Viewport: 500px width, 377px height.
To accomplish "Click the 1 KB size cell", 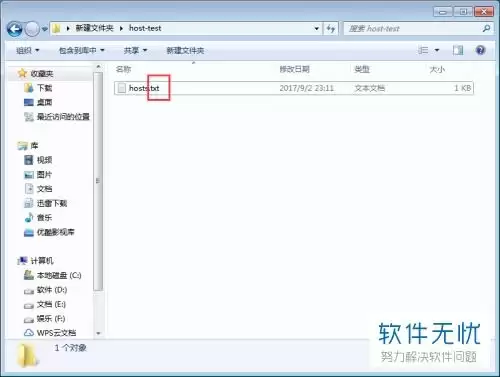I will click(x=462, y=88).
